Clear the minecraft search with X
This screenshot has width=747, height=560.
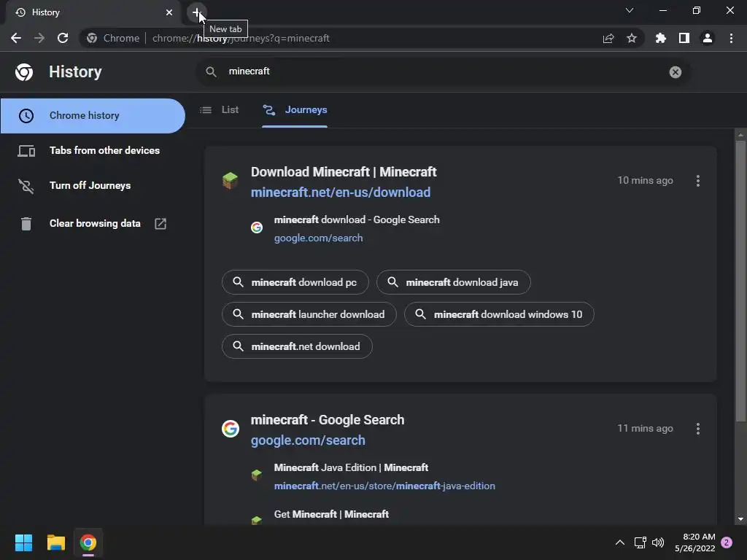pos(675,72)
